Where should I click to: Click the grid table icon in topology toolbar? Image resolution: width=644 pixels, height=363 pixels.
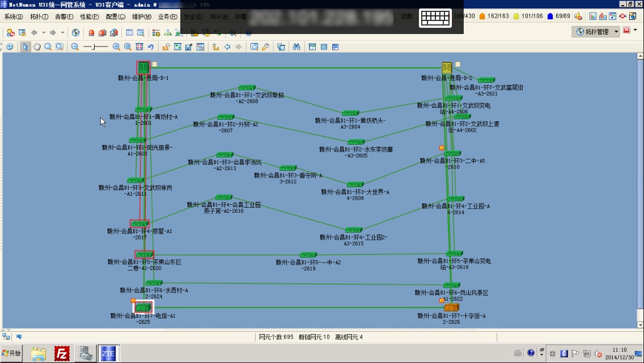tap(324, 47)
